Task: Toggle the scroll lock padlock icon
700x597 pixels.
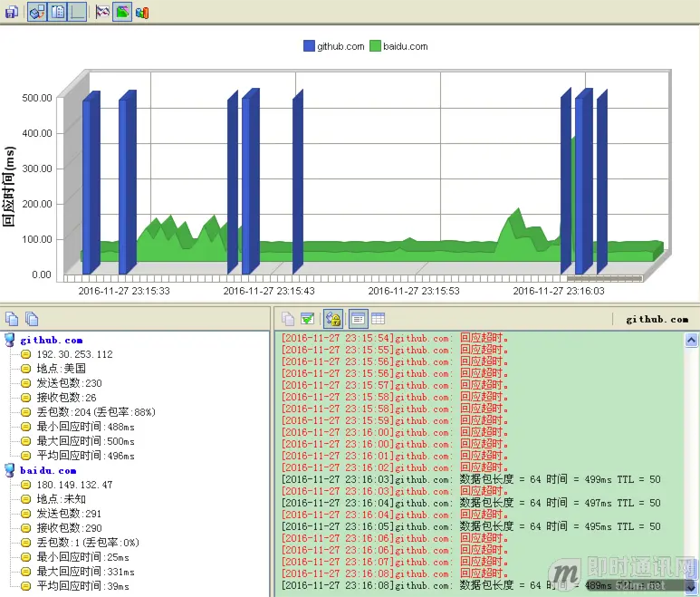Action: [x=333, y=319]
